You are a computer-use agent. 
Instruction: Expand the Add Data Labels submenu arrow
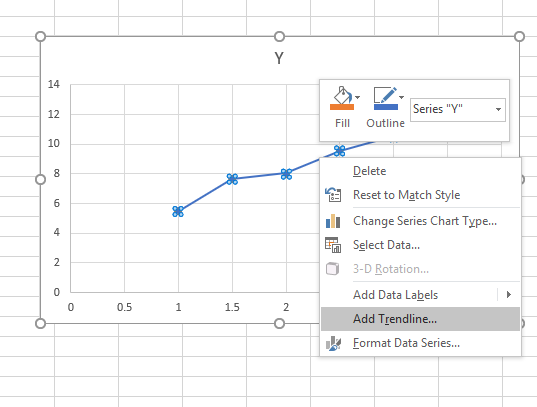pos(509,295)
